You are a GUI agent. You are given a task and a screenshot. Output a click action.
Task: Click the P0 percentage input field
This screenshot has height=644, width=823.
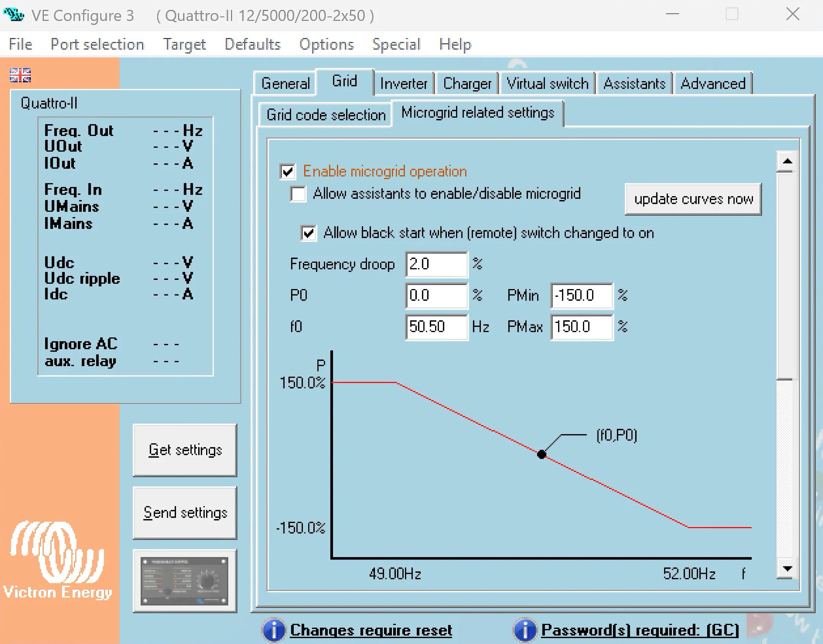click(x=437, y=296)
